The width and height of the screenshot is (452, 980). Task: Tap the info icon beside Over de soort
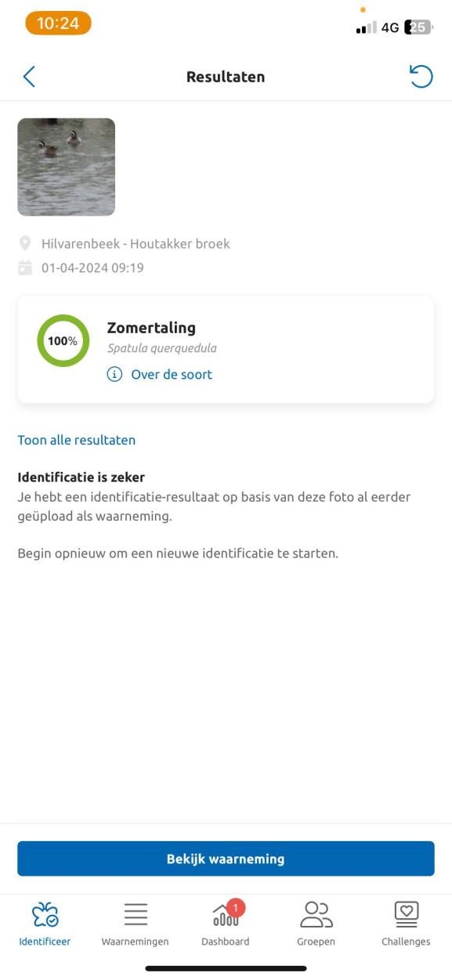(115, 375)
